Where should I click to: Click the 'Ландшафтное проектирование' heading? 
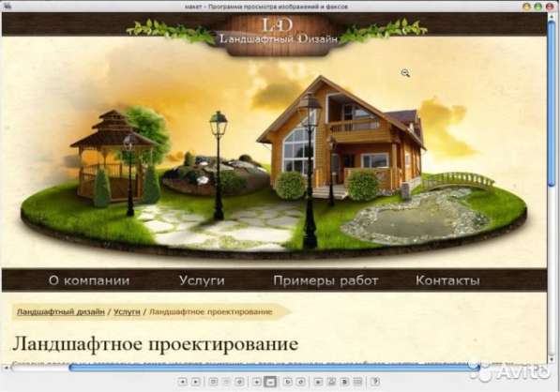156,344
